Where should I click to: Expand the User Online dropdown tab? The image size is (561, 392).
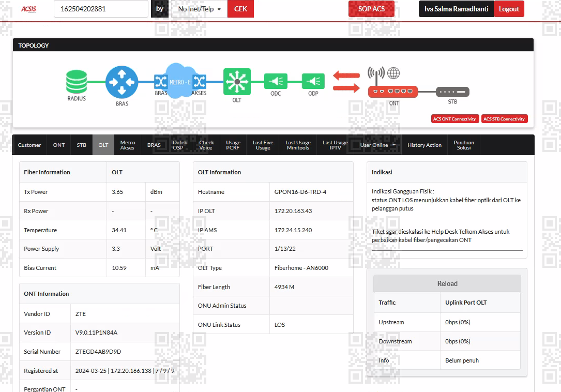click(x=377, y=145)
